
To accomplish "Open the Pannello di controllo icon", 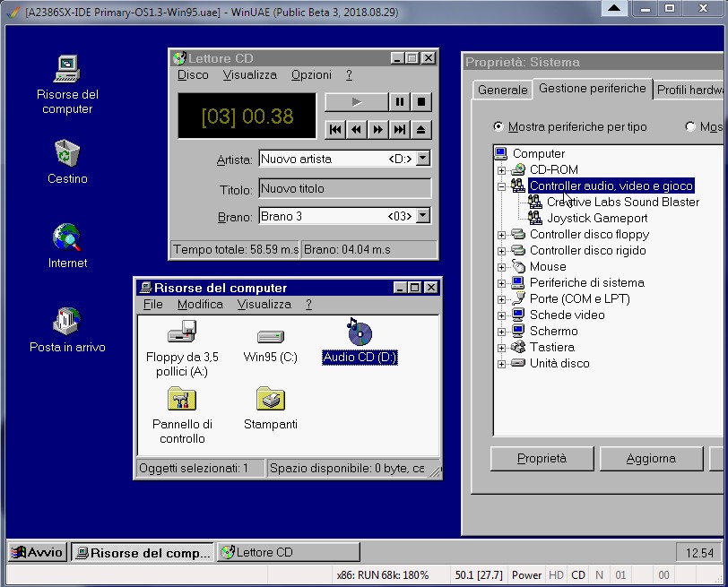I will [182, 399].
